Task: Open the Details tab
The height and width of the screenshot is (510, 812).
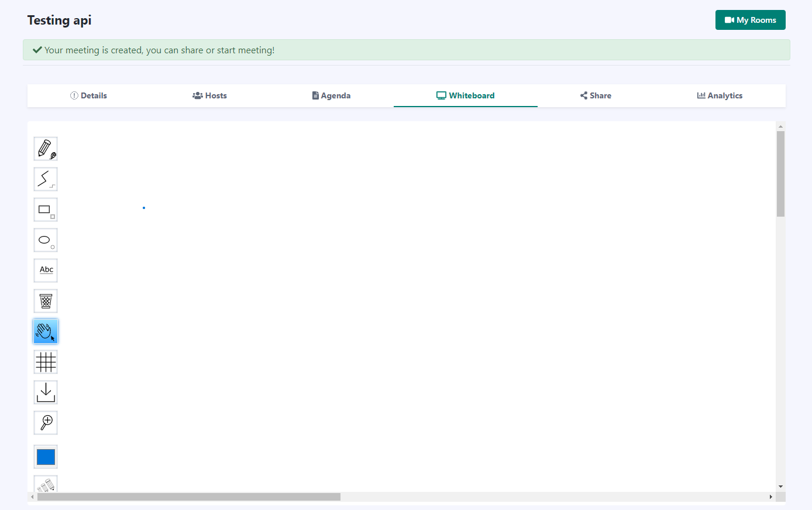Action: [x=88, y=95]
